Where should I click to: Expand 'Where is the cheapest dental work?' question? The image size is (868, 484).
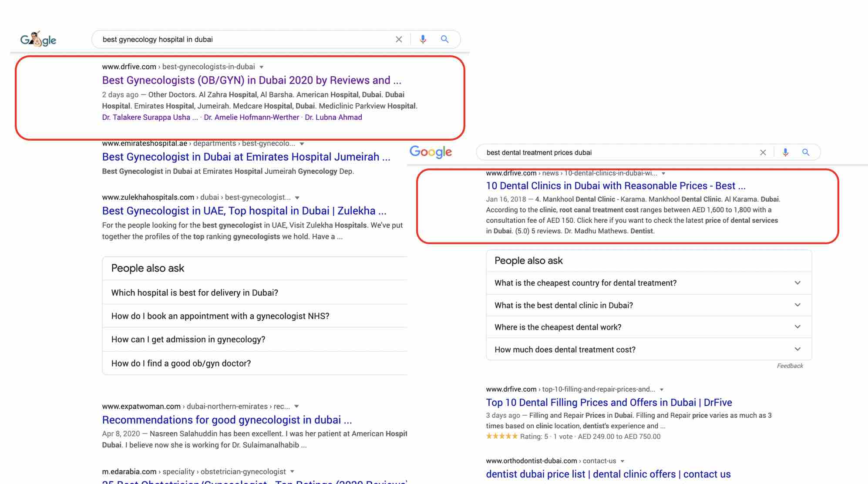(649, 327)
